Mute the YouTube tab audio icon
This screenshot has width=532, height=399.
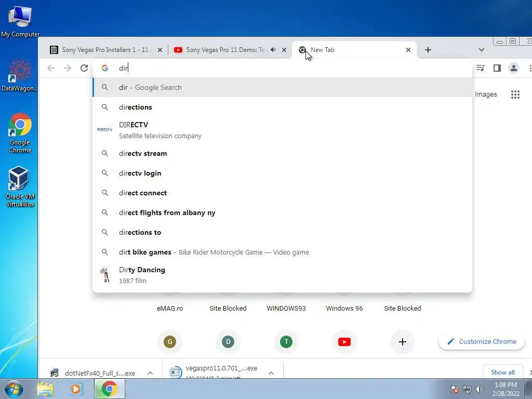tap(273, 50)
